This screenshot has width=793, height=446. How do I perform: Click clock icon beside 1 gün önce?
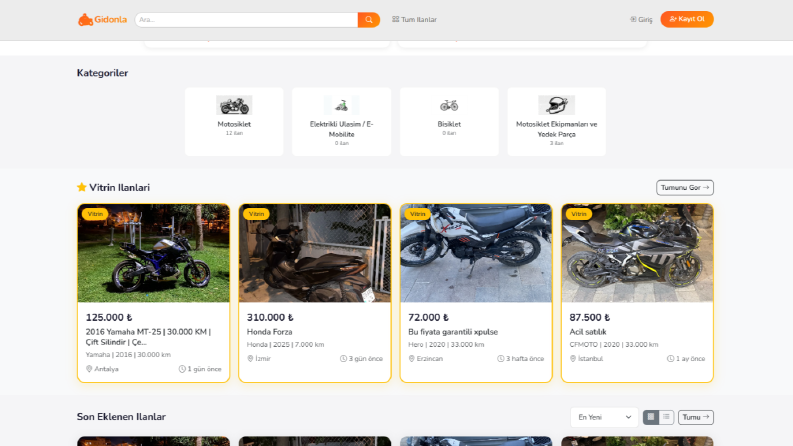(x=182, y=369)
